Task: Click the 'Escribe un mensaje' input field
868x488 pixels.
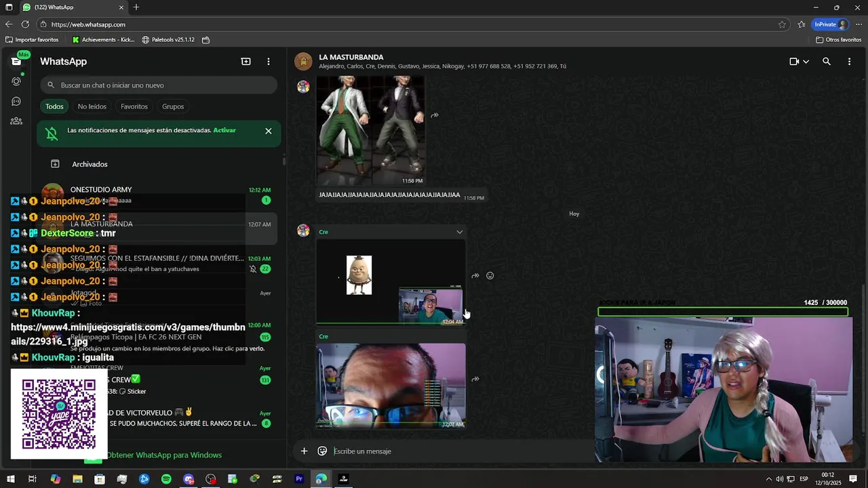Action: (461, 451)
